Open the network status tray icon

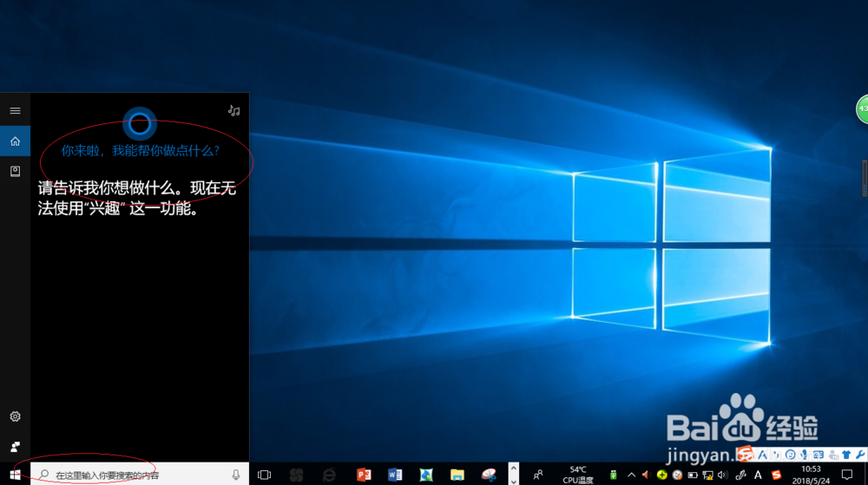point(707,475)
